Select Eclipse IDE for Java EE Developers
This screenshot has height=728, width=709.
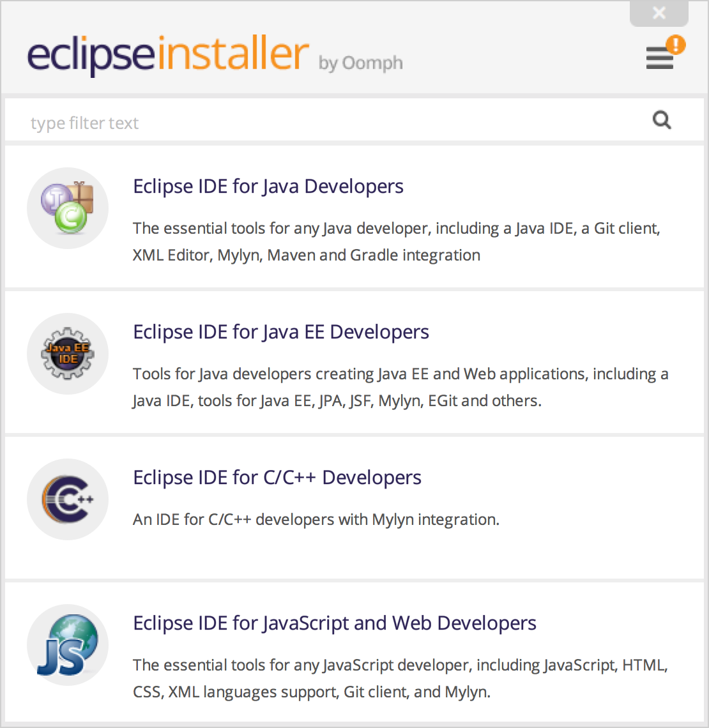click(281, 331)
